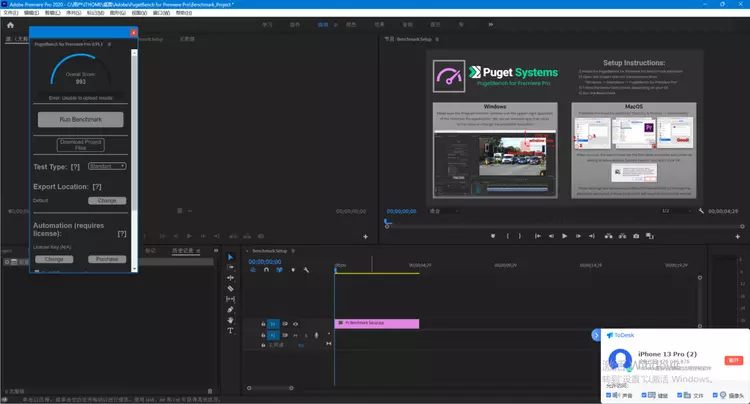The width and height of the screenshot is (750, 404).
Task: Toggle A1 track lock
Action: [263, 335]
